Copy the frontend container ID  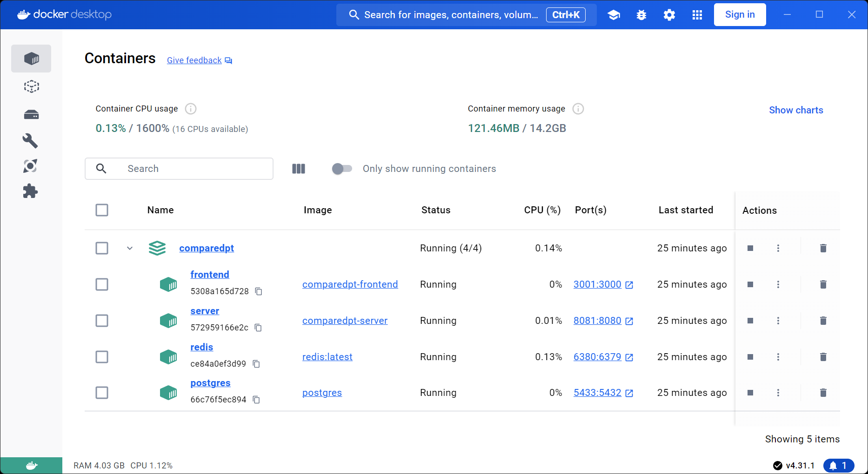pyautogui.click(x=259, y=291)
